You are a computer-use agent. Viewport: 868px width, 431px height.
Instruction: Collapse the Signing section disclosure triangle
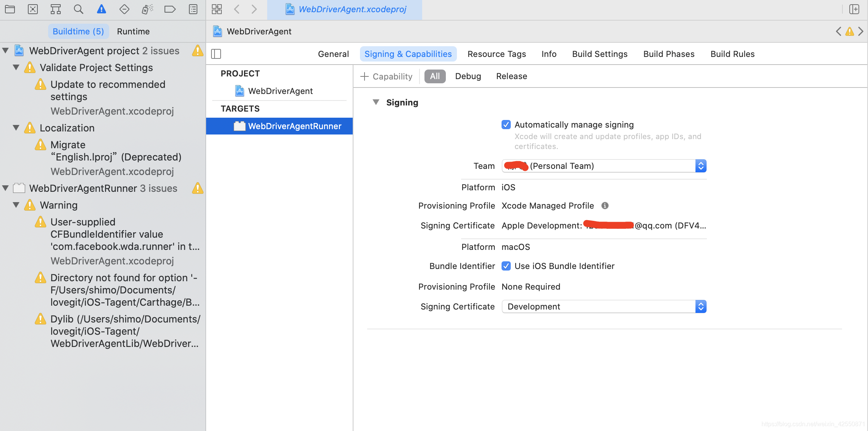click(x=376, y=102)
